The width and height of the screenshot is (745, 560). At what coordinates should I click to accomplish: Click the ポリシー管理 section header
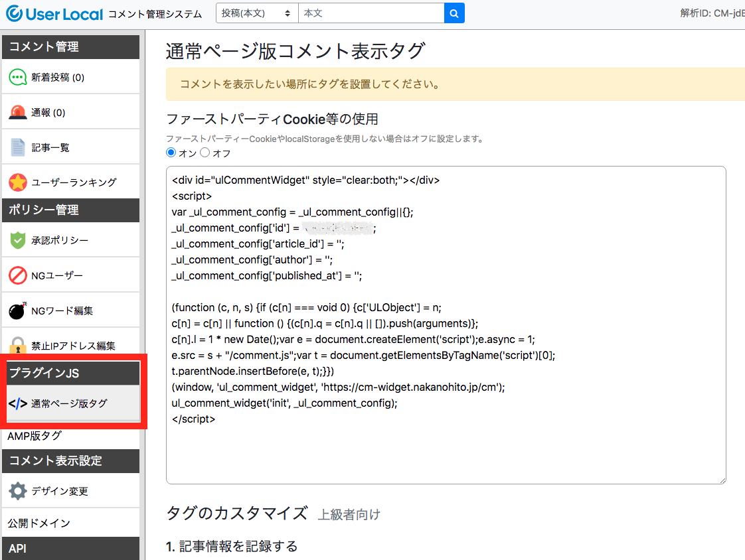coord(71,210)
